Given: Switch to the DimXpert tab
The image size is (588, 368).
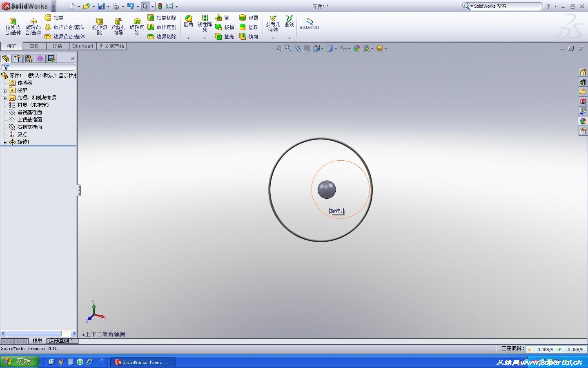Looking at the screenshot, I should [82, 46].
